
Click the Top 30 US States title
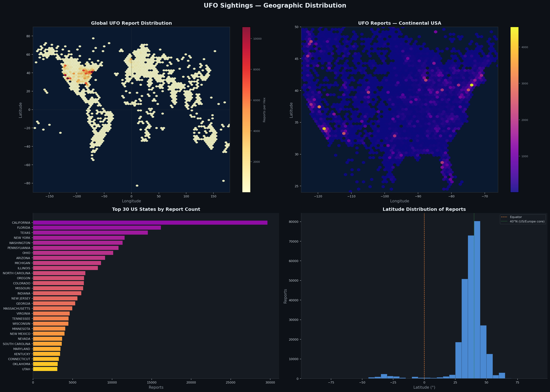pos(156,209)
